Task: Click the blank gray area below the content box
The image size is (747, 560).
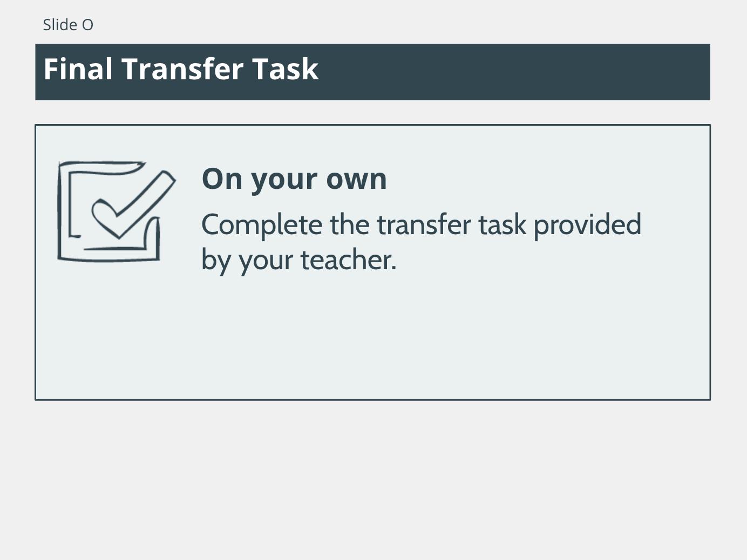Action: (x=372, y=480)
